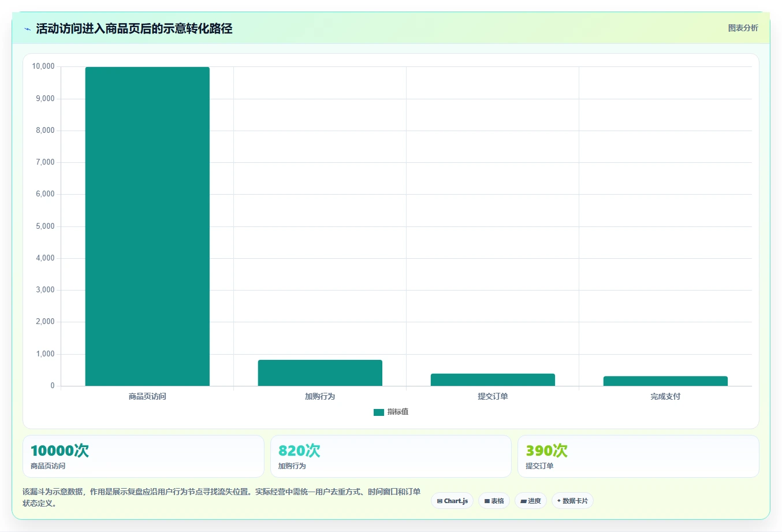Click the 10,000 y-axis tick label
The image size is (782, 532).
pyautogui.click(x=43, y=66)
